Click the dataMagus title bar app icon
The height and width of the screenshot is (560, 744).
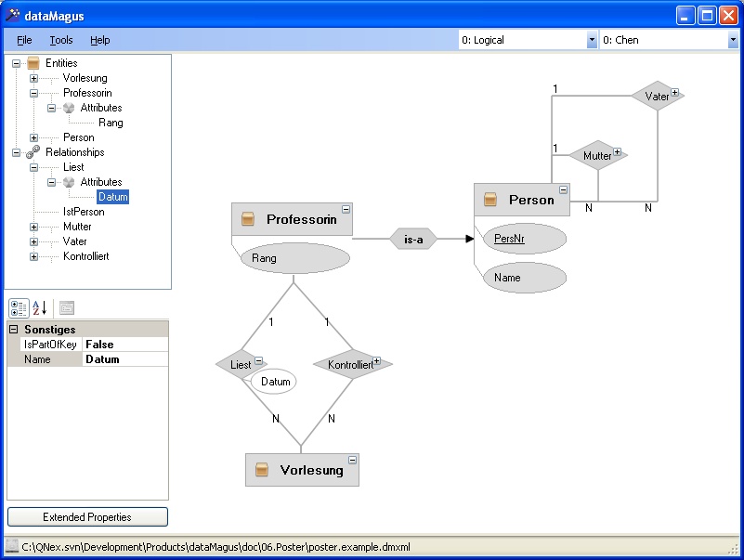pyautogui.click(x=13, y=16)
